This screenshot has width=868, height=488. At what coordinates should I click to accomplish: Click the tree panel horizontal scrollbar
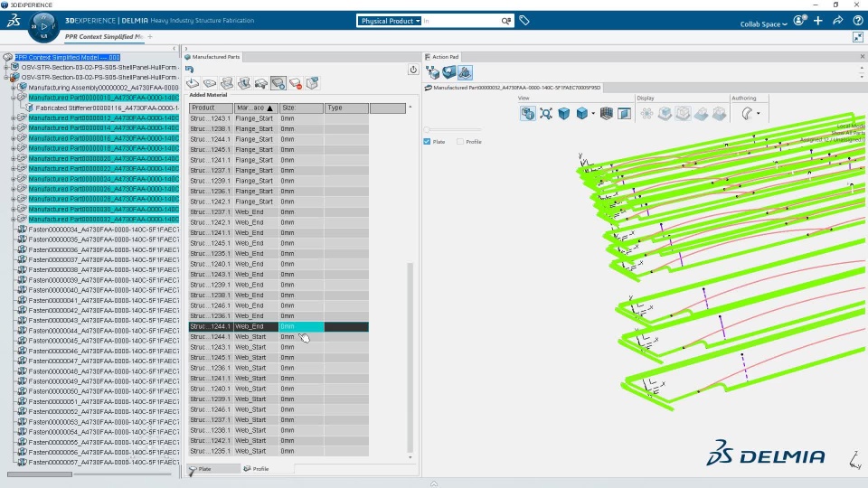pos(39,474)
